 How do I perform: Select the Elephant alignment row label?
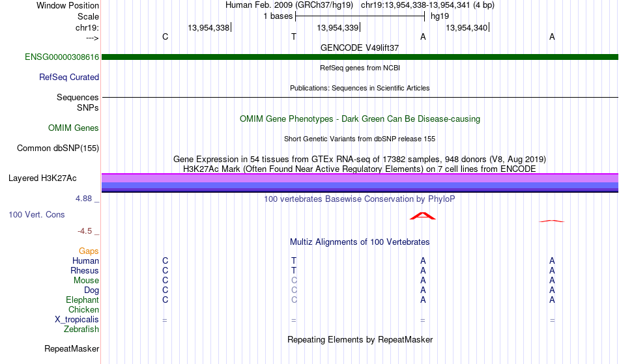tap(82, 300)
